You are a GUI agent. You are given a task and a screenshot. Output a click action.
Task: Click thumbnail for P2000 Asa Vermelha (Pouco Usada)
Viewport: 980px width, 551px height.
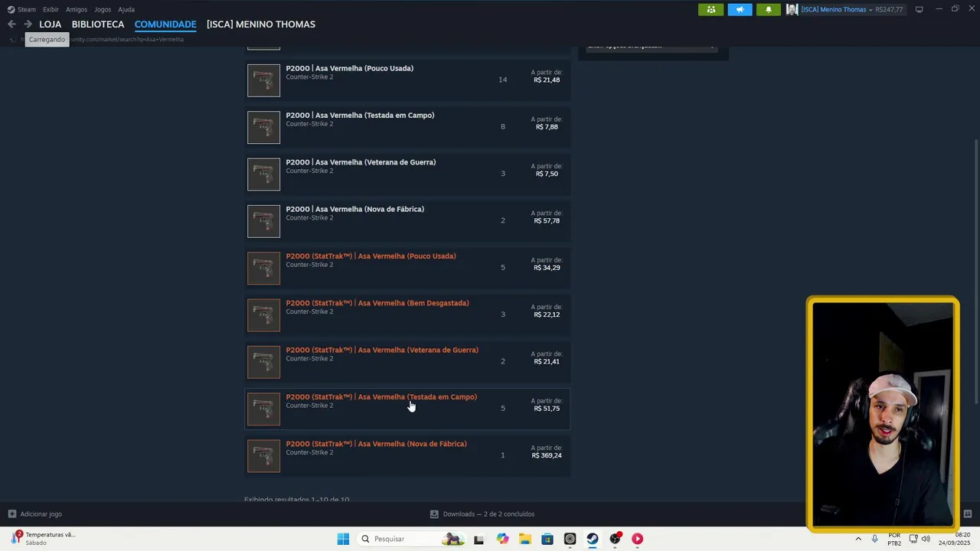point(263,80)
